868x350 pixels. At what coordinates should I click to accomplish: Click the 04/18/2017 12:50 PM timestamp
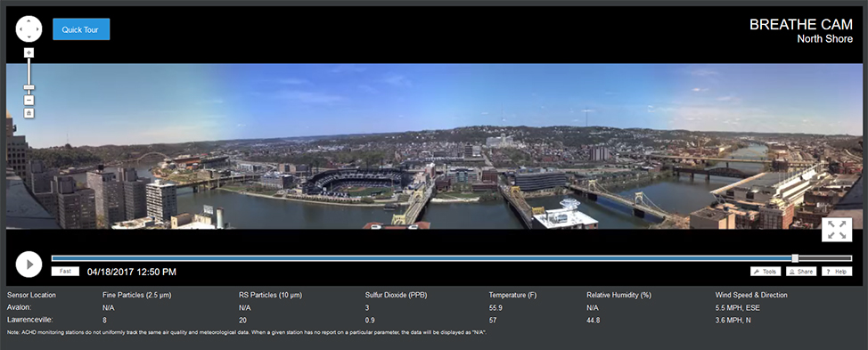click(132, 272)
